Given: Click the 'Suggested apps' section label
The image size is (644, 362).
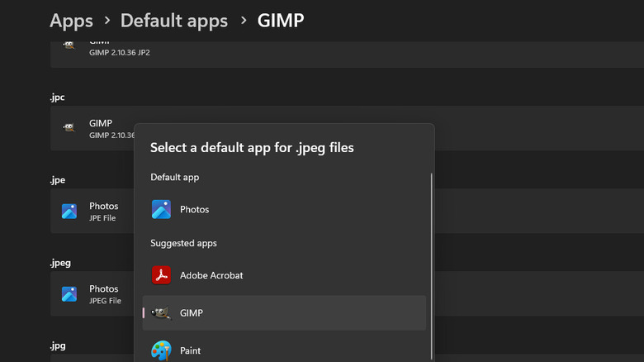Looking at the screenshot, I should click(x=183, y=243).
